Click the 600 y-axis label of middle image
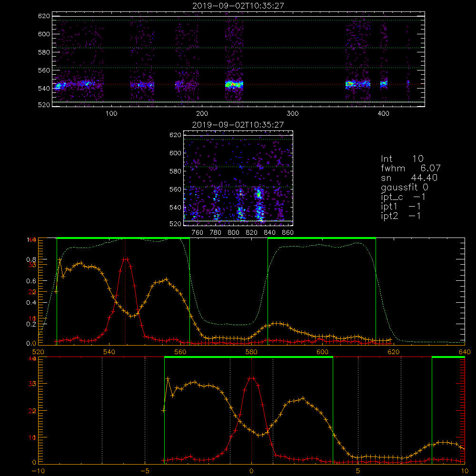476x476 pixels. point(176,153)
